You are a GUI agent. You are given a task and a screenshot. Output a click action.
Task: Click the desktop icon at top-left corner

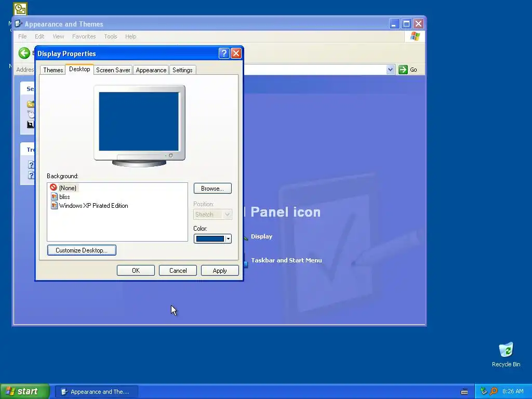20,9
